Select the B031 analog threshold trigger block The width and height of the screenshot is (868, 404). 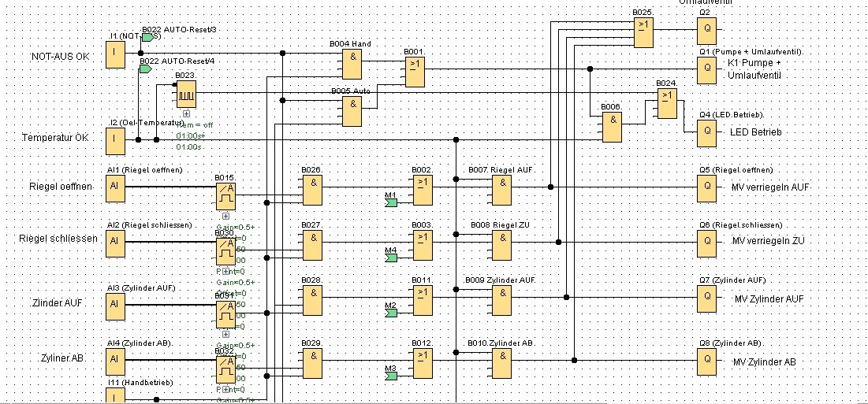tap(225, 313)
